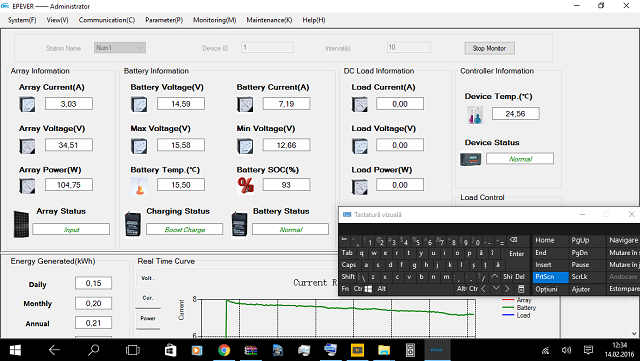The image size is (640, 361).
Task: Switch to the Cur. curve tab
Action: (148, 298)
